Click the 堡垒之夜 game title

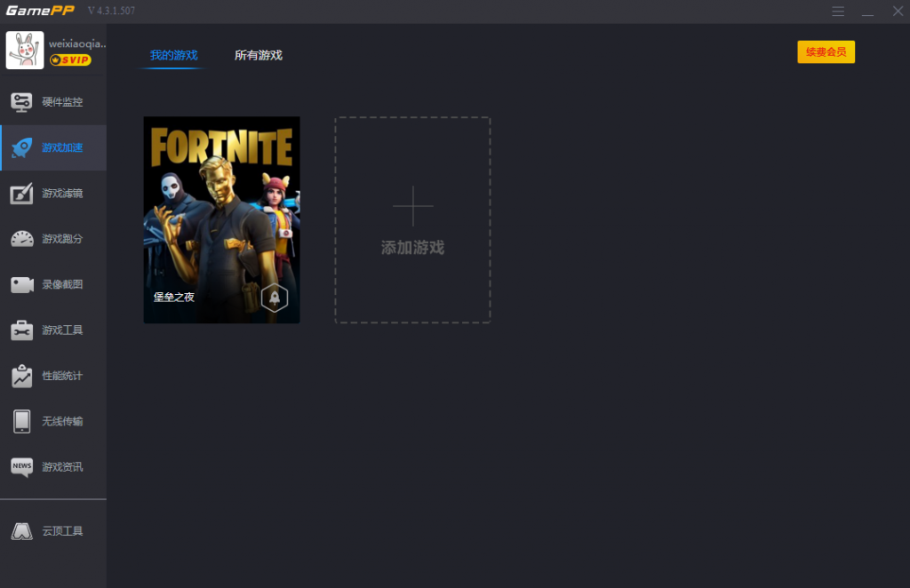click(173, 298)
